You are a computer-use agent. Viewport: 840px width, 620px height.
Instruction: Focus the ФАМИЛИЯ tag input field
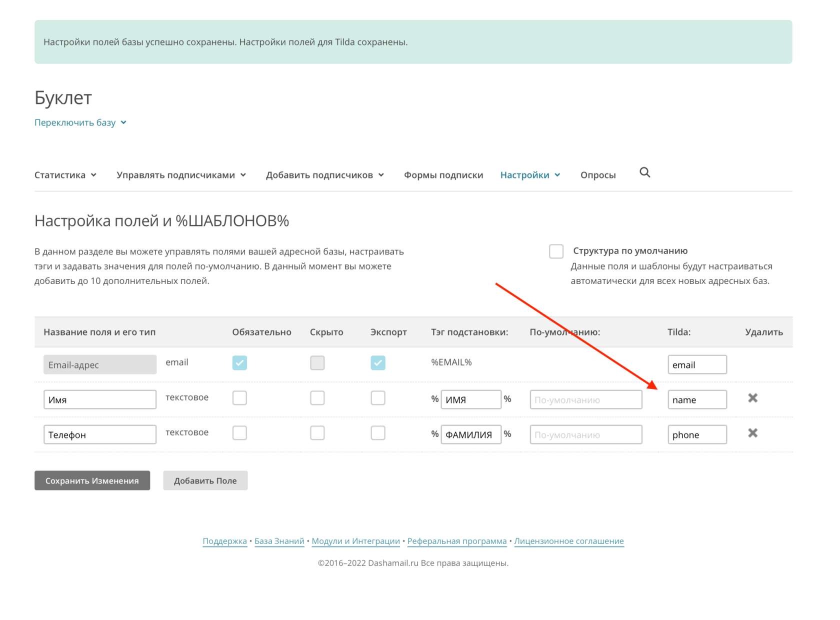click(470, 435)
